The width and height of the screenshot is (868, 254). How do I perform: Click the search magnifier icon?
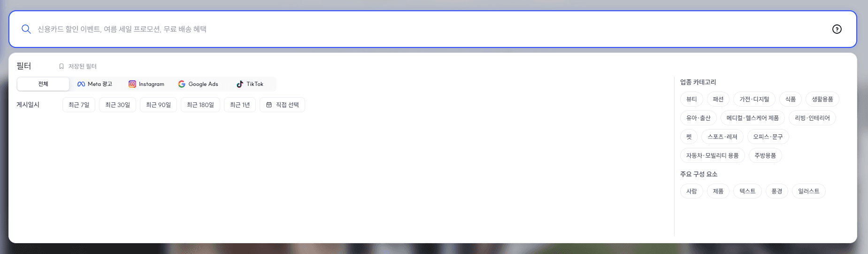[26, 29]
